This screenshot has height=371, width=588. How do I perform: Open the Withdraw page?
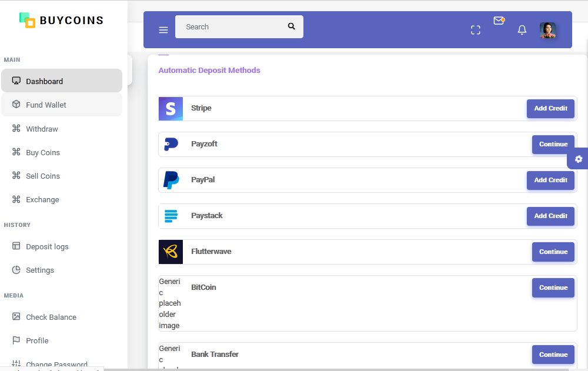(x=62, y=129)
